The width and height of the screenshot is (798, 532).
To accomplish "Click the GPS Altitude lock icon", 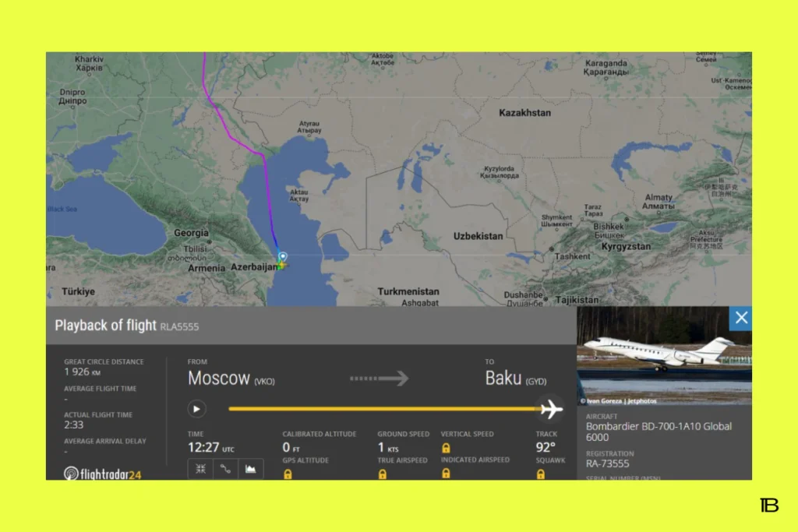I will (288, 474).
